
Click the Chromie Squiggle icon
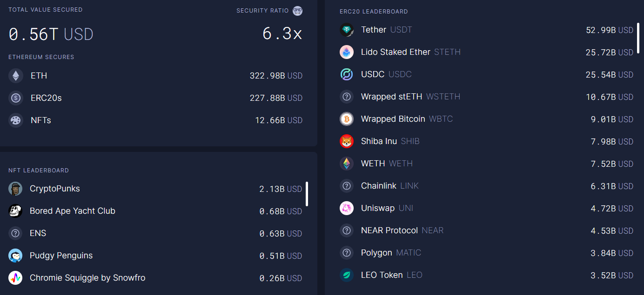15,278
